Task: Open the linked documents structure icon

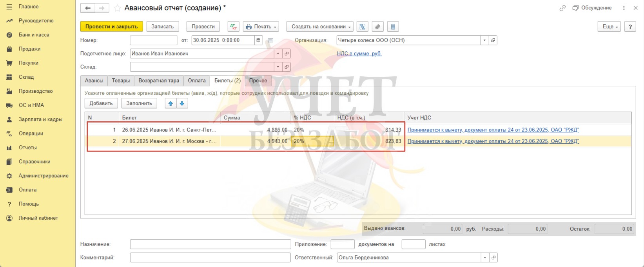Action: tap(363, 27)
